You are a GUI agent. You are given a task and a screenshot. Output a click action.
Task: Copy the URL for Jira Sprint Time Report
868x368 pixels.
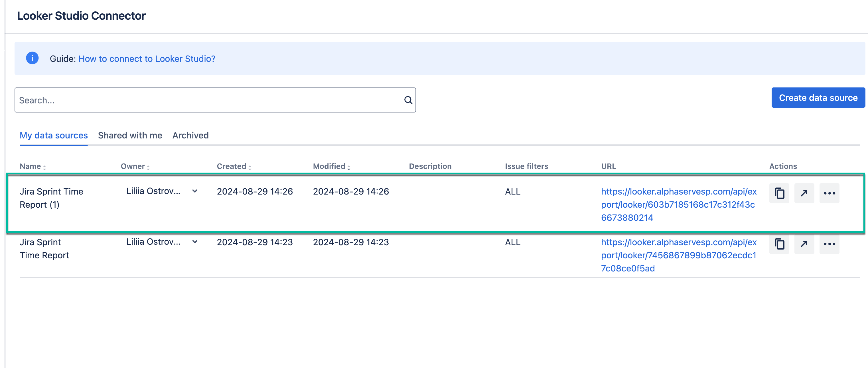tap(779, 244)
